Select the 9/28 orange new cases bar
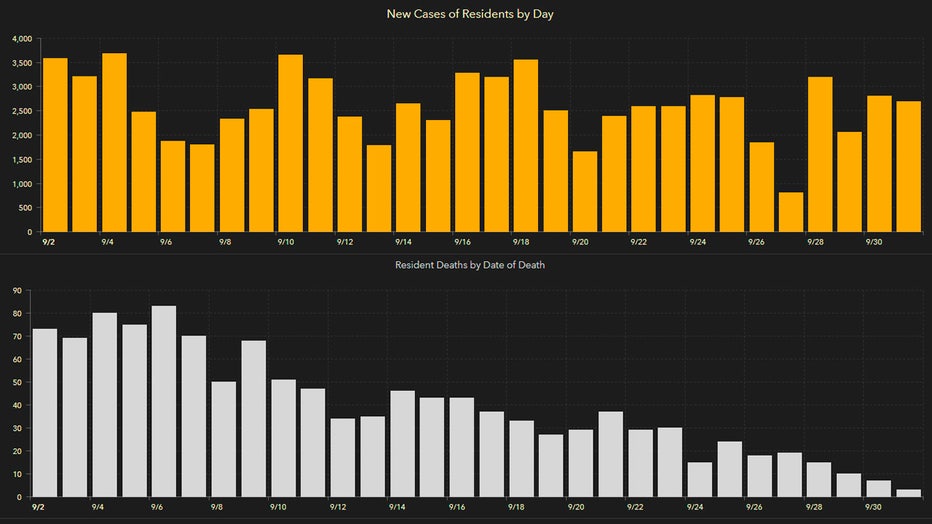This screenshot has height=524, width=932. tap(820, 154)
